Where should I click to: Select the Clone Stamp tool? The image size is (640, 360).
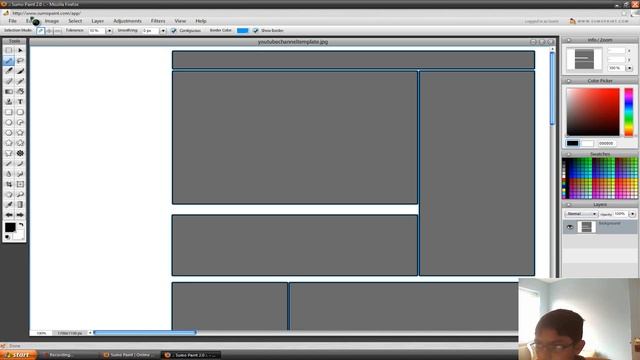tap(9, 102)
